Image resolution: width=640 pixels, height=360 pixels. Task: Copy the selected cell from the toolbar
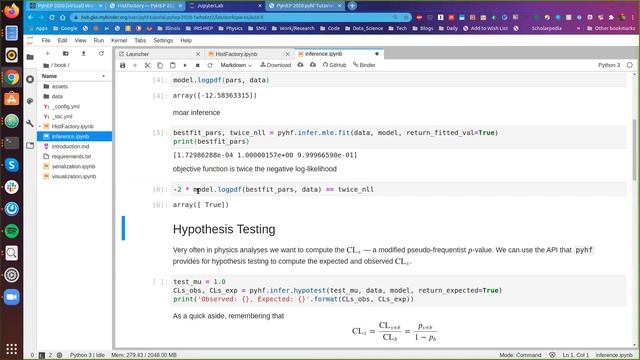tap(160, 65)
